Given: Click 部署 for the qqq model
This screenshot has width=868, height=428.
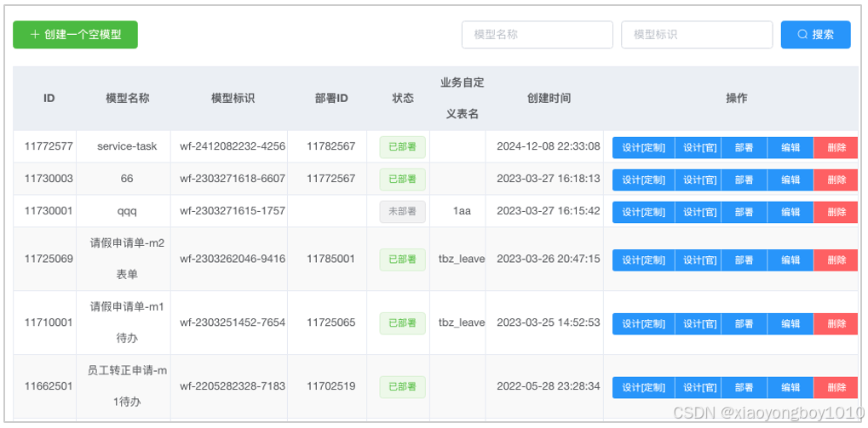Looking at the screenshot, I should coord(744,212).
